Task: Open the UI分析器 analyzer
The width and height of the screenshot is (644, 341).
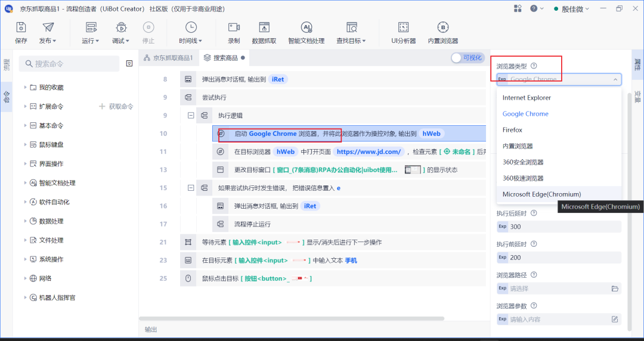Action: coord(403,33)
